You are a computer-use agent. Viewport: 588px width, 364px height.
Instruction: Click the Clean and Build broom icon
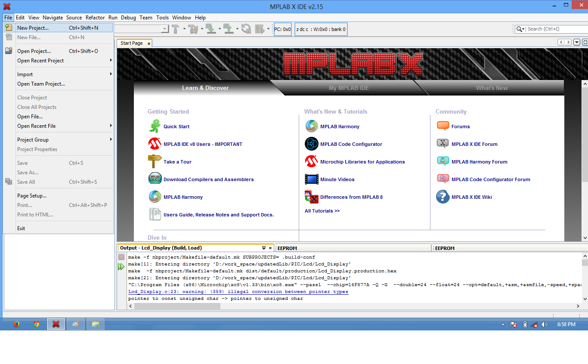(x=193, y=29)
